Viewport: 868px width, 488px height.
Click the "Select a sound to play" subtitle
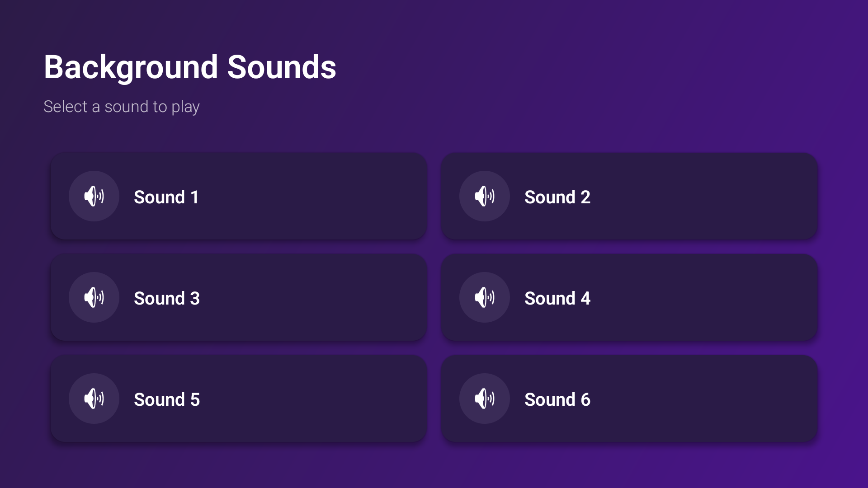click(121, 107)
